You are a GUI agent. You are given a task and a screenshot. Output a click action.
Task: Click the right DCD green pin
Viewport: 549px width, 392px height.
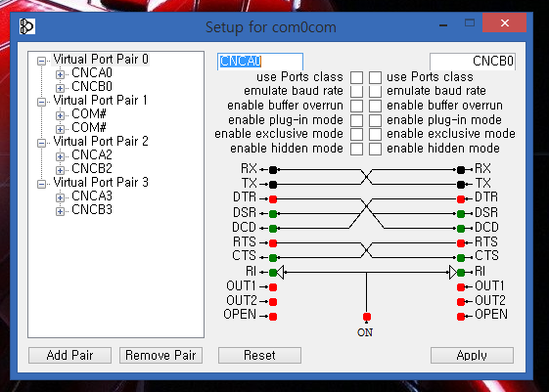coord(461,229)
